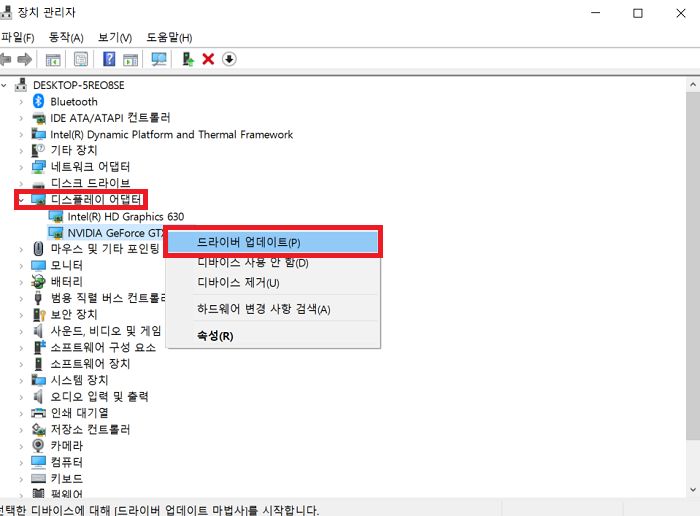Choose 하드웨어 변경 사항 검색(A) in context menu
This screenshot has height=516, width=700.
[x=273, y=309]
